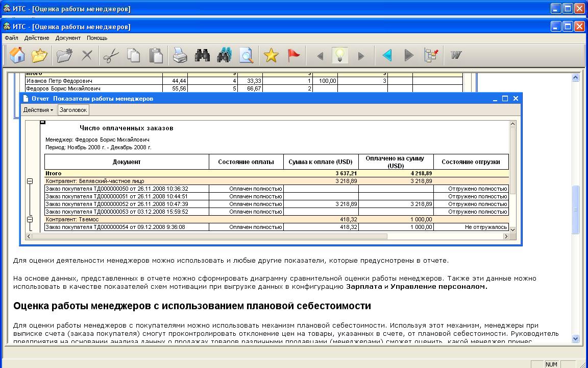Click the Заголовок button in report
This screenshot has height=368, width=588.
pos(73,110)
